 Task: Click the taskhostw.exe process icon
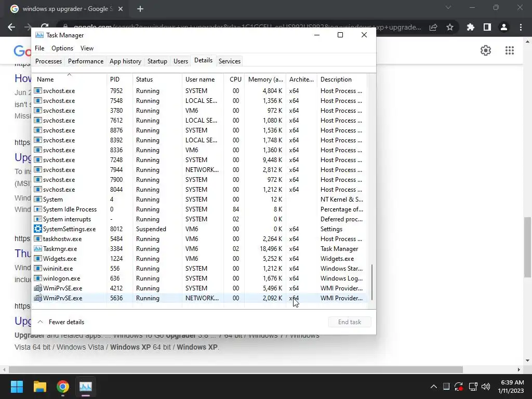[x=38, y=239]
